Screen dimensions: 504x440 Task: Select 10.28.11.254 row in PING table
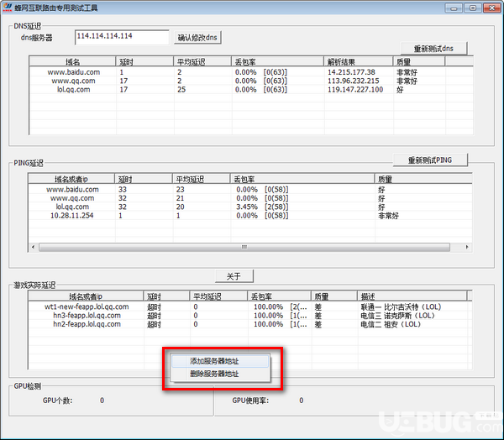250,215
